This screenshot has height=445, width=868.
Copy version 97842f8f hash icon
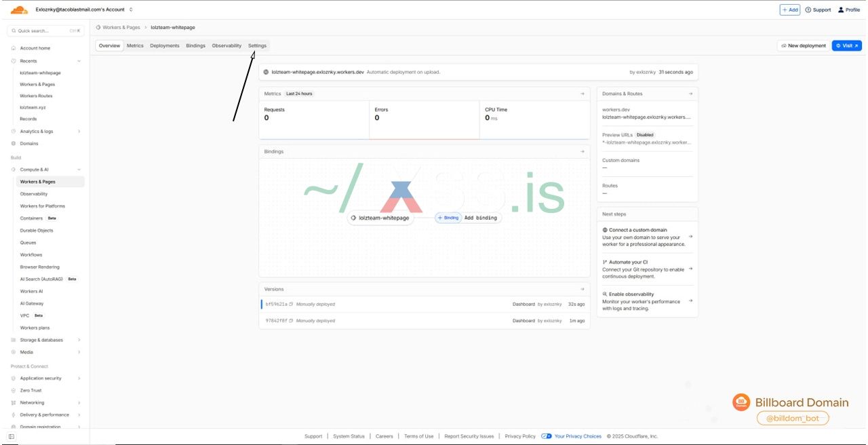(x=291, y=320)
